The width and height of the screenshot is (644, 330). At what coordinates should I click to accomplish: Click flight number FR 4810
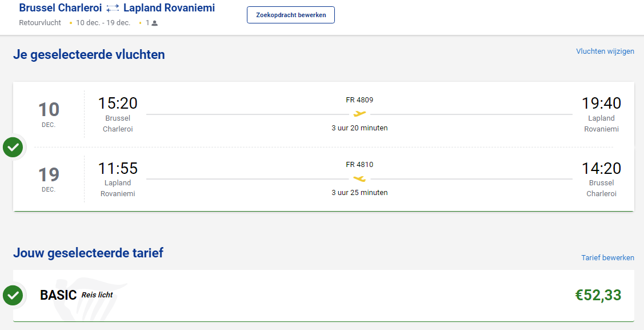point(359,165)
